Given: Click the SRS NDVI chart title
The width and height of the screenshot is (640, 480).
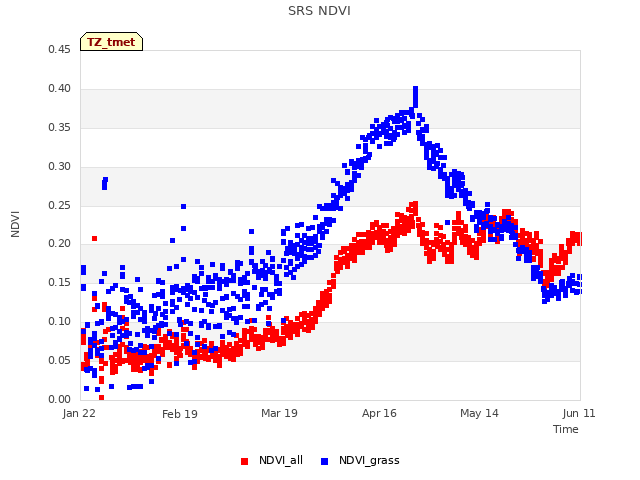Looking at the screenshot, I should pyautogui.click(x=319, y=11).
